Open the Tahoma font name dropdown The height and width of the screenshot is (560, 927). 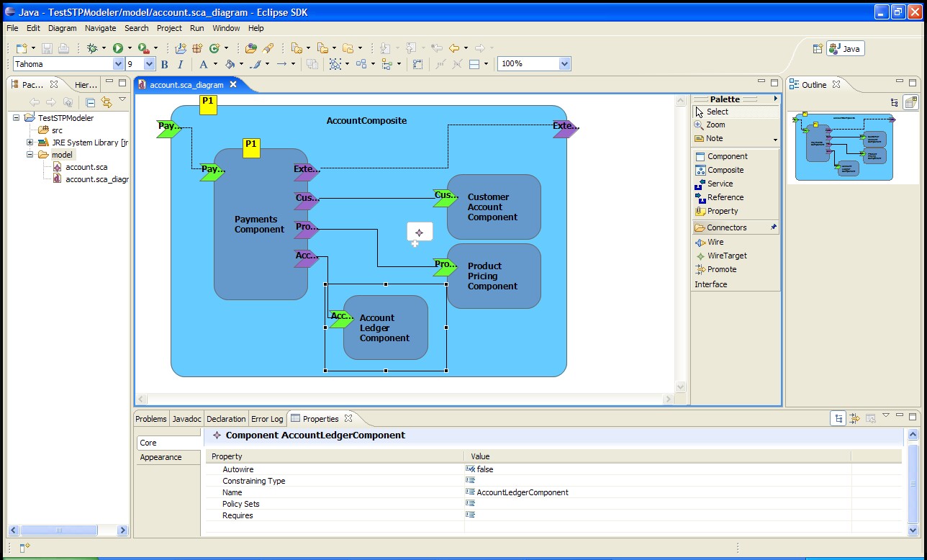[x=118, y=64]
